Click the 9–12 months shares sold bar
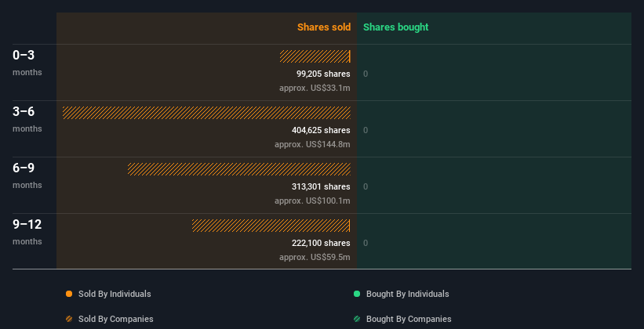 [271, 226]
